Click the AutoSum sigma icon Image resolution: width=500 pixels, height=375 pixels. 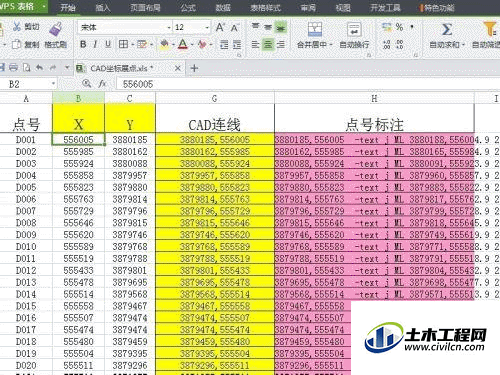point(447,29)
